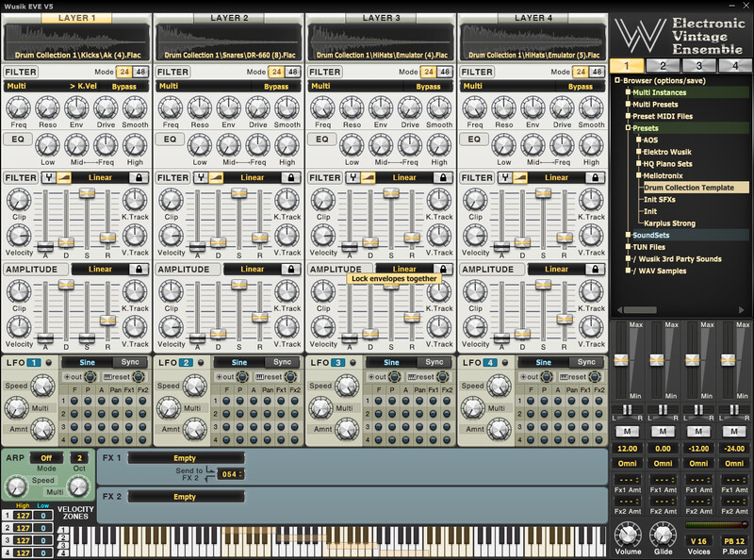Collapse the Presets folder in the browser
The image size is (754, 560).
[628, 128]
